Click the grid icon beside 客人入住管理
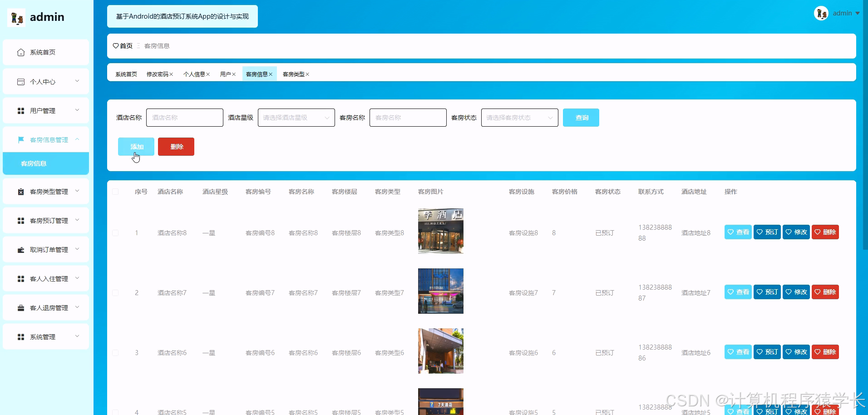868x415 pixels. click(x=21, y=279)
